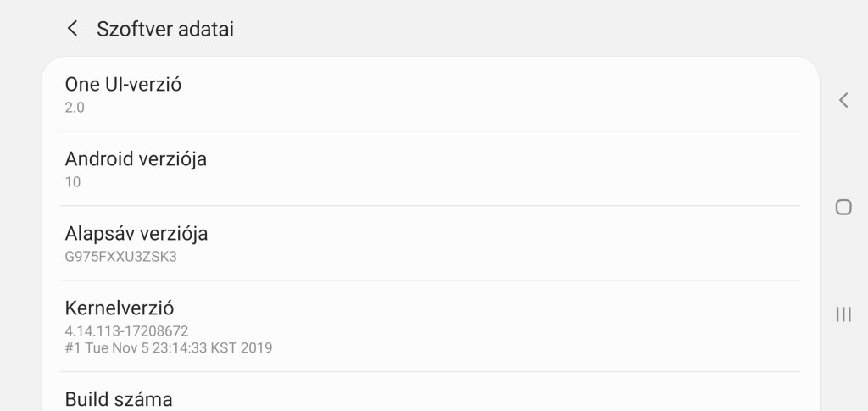Tap the kernel number 4.14.113-17208672
The width and height of the screenshot is (868, 411).
coord(126,330)
